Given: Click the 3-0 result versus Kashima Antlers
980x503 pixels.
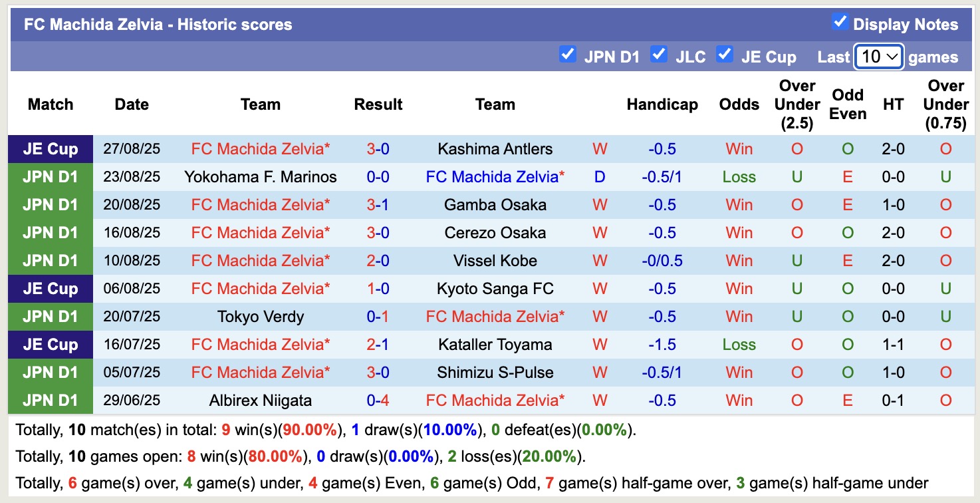Looking at the screenshot, I should click(378, 149).
